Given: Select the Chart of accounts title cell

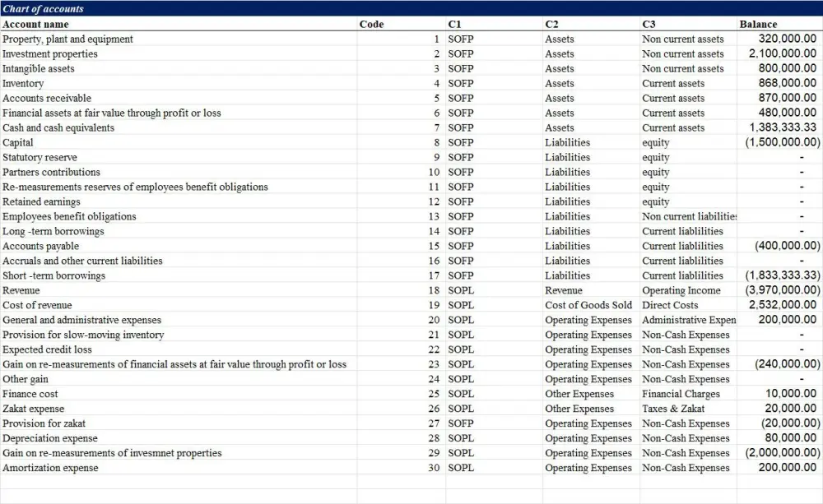Looking at the screenshot, I should [x=41, y=9].
